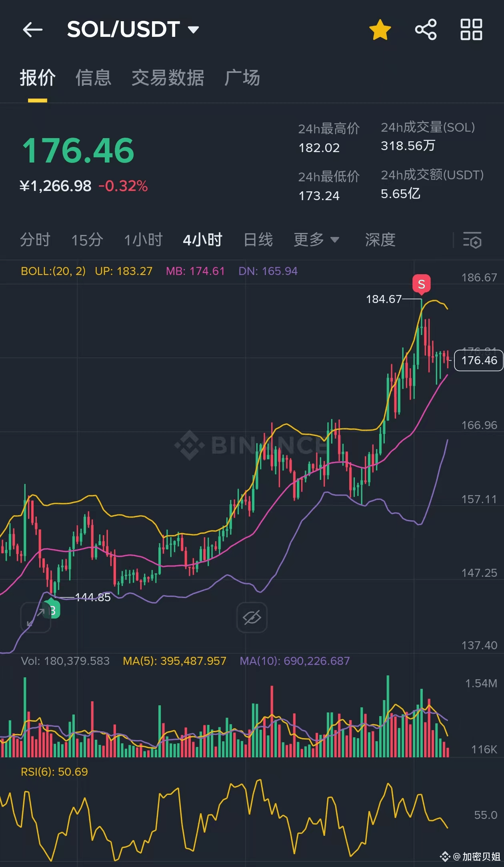Toggle the yellow favorite star
The width and height of the screenshot is (504, 867).
click(x=380, y=30)
